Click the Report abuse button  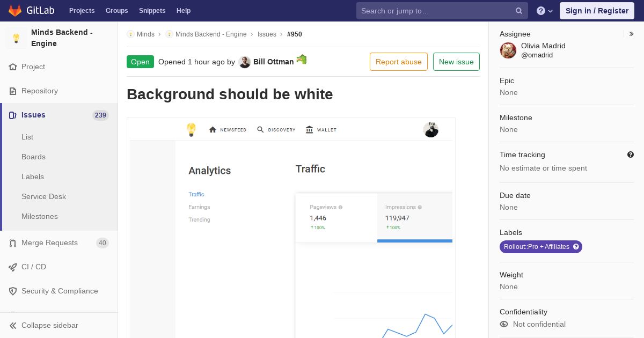(x=399, y=62)
